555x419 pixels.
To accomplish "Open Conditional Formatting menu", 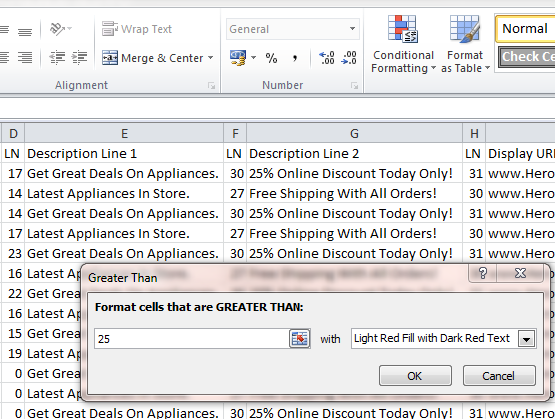I will pos(403,44).
